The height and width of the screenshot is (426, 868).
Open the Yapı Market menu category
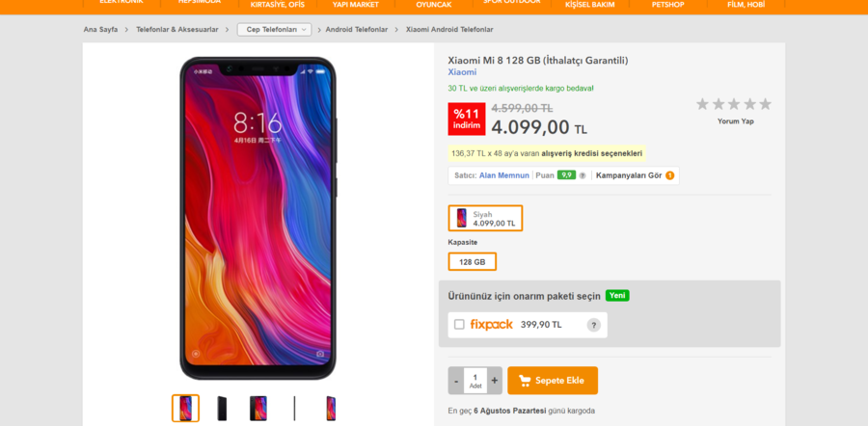pos(356,4)
